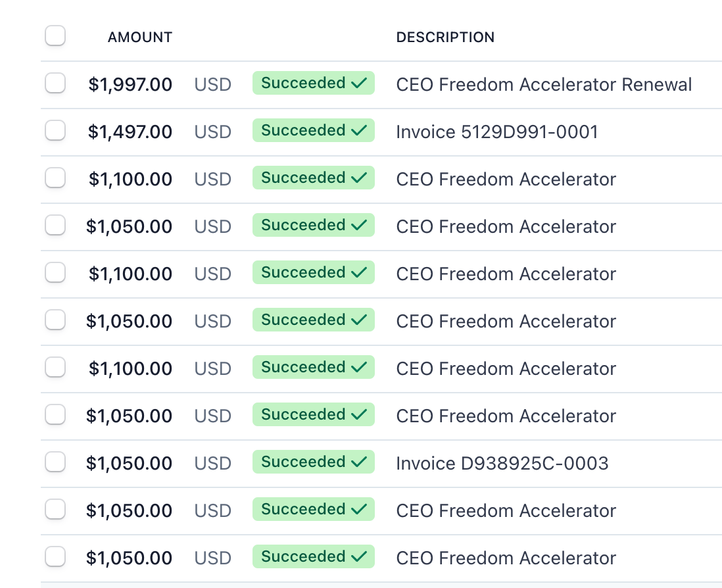This screenshot has height=588, width=722.
Task: Click USD label on the Renewal row
Action: click(213, 85)
